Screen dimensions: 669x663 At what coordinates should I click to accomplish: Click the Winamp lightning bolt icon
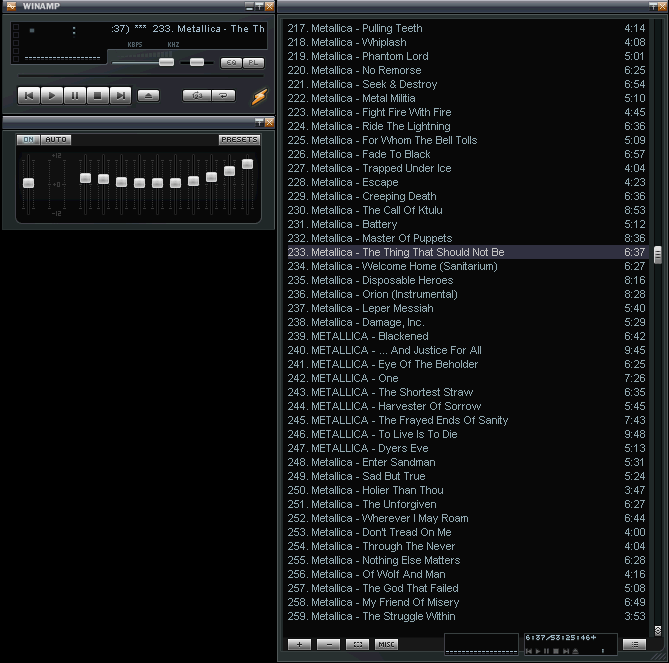259,97
